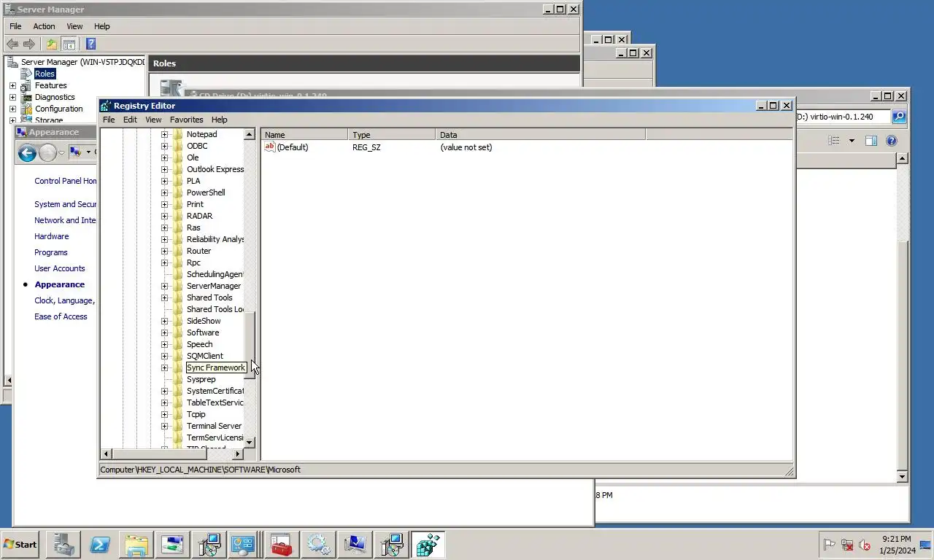
Task: Click the clock showing 9:21 PM
Action: 896,539
